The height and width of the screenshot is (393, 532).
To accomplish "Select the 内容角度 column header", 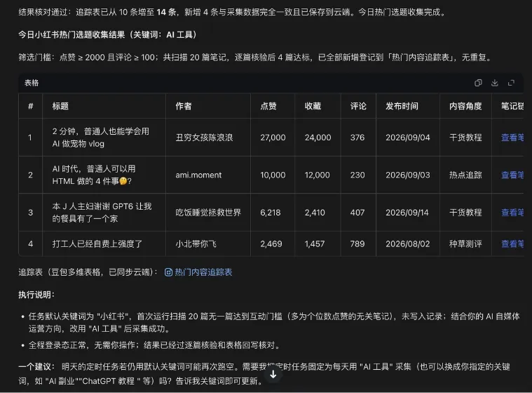I will [x=465, y=106].
